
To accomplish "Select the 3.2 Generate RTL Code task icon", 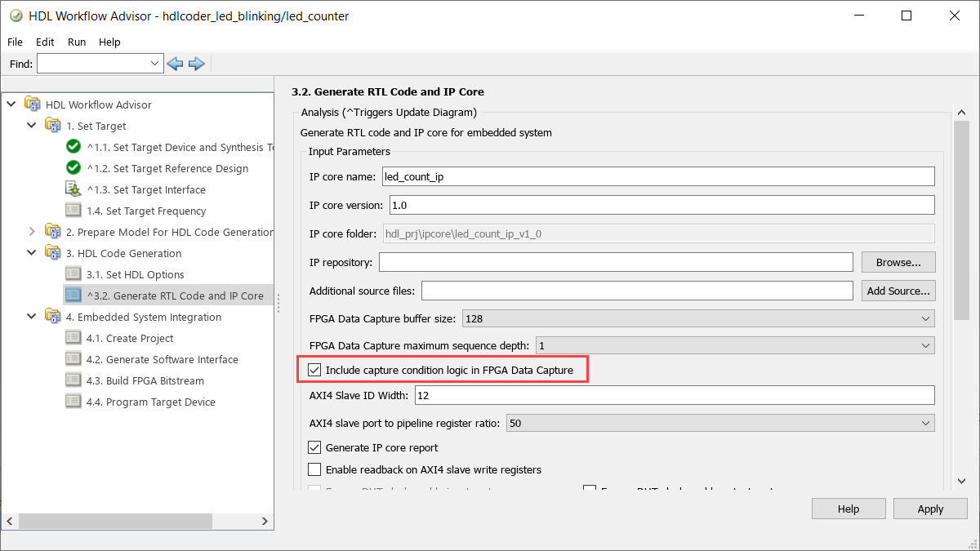I will [72, 295].
